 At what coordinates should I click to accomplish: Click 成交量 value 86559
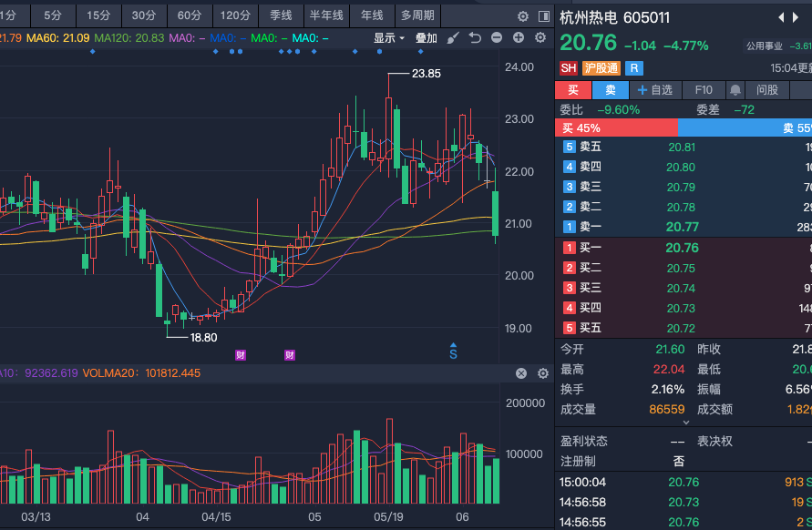[667, 410]
